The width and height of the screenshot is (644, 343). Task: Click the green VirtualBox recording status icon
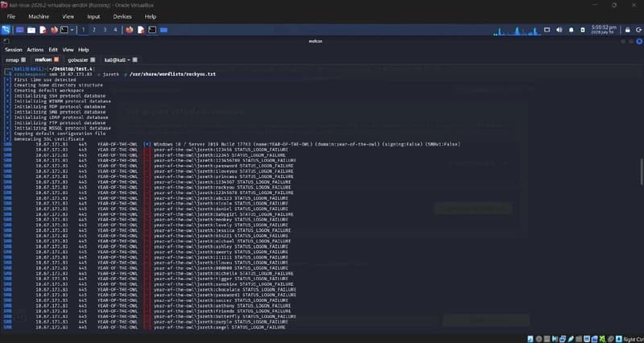(602, 339)
